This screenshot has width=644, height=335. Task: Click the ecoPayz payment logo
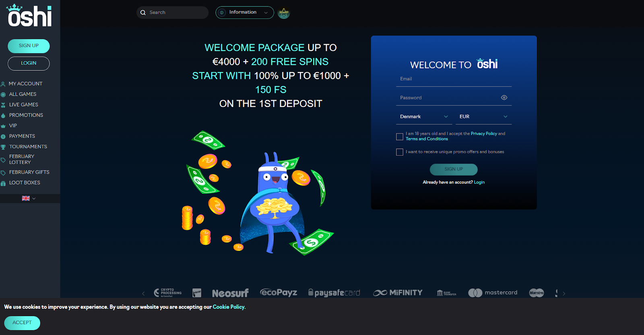click(x=279, y=292)
